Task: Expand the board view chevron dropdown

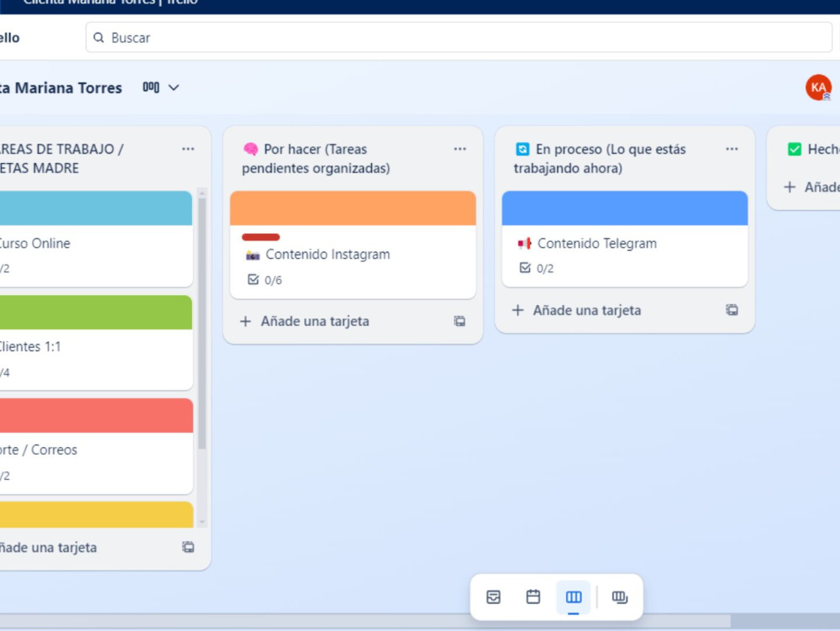Action: [x=174, y=87]
